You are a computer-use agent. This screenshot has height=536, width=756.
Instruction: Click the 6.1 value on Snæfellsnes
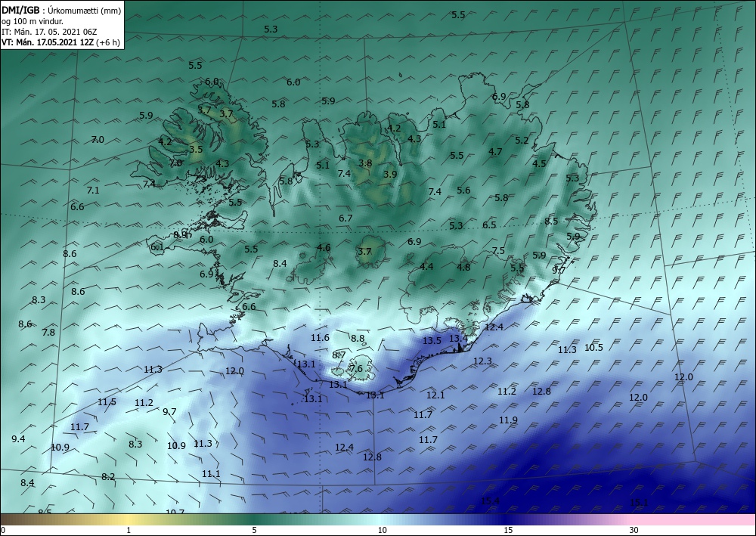click(x=157, y=247)
